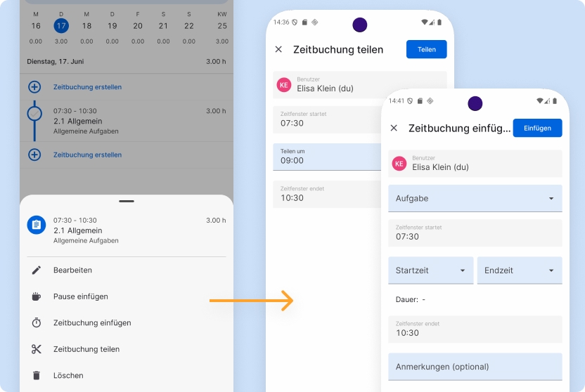Click the scissors icon for Zeitbuchung teilen
585x392 pixels.
pyautogui.click(x=37, y=349)
